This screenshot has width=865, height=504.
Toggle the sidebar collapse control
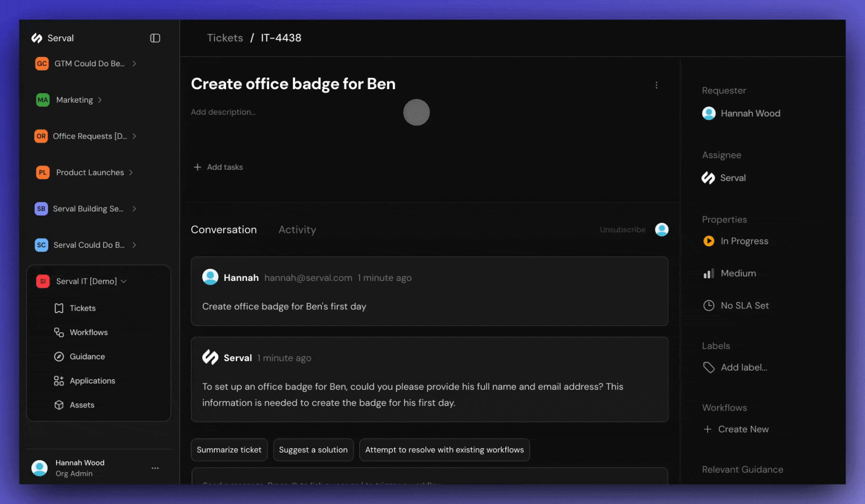click(155, 38)
